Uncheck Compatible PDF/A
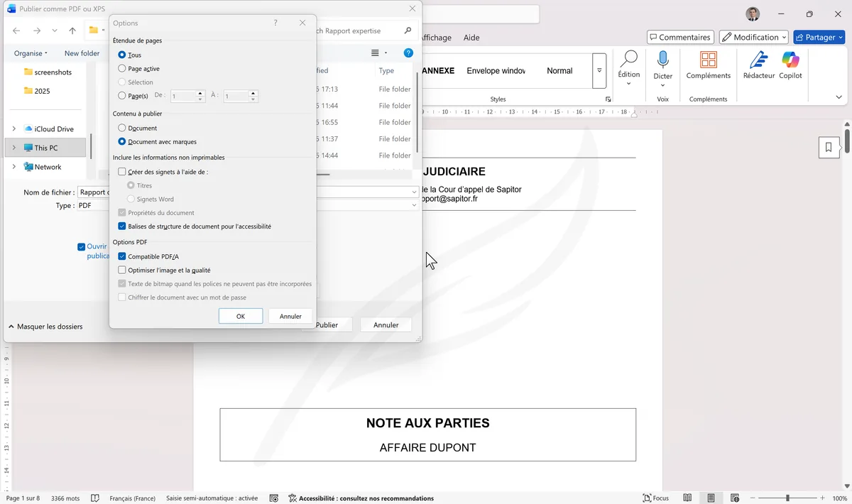852x504 pixels. coord(122,256)
